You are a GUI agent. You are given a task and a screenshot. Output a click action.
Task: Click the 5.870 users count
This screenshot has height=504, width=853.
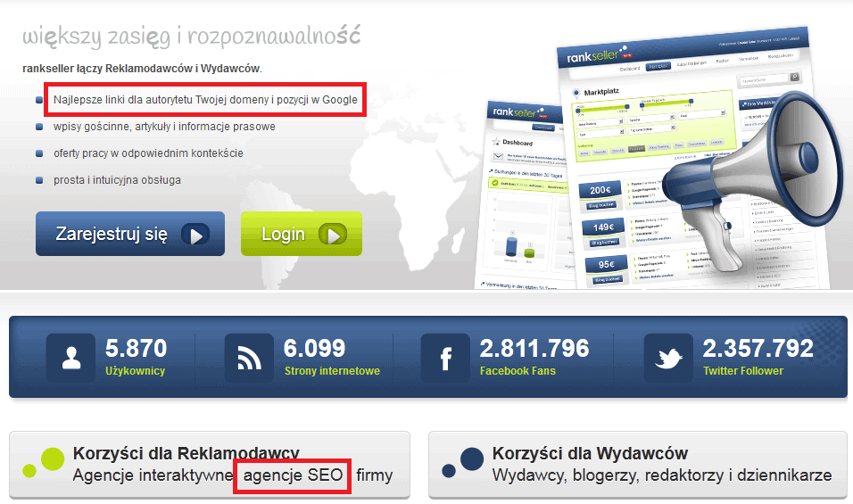coord(136,348)
